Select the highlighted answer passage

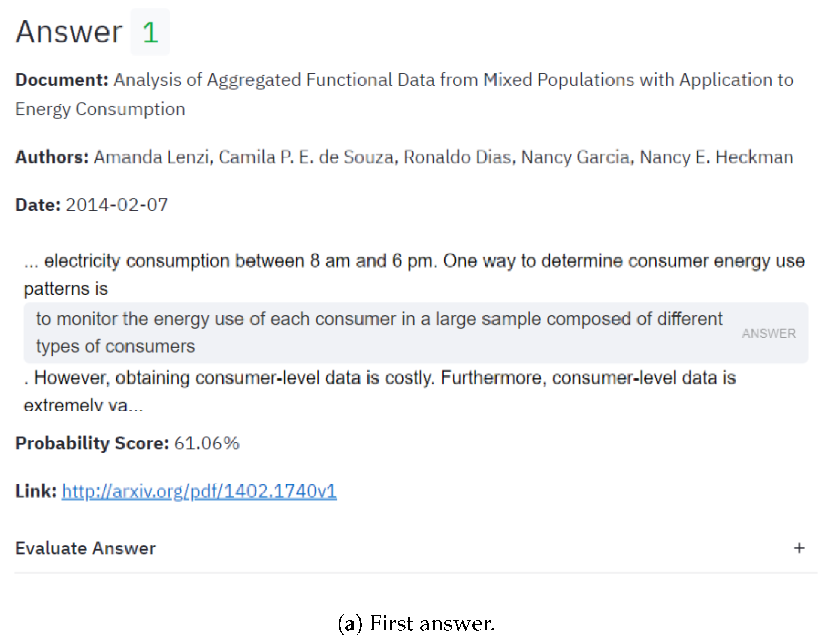tap(379, 332)
